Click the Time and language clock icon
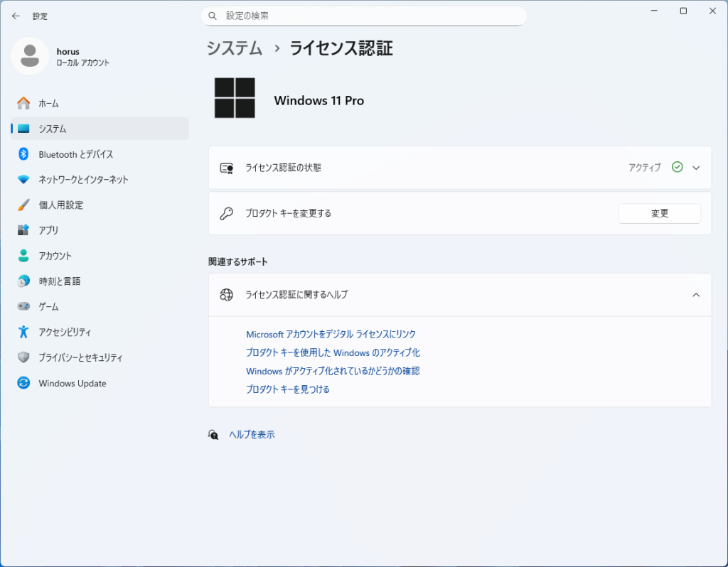The width and height of the screenshot is (728, 567). (x=23, y=281)
